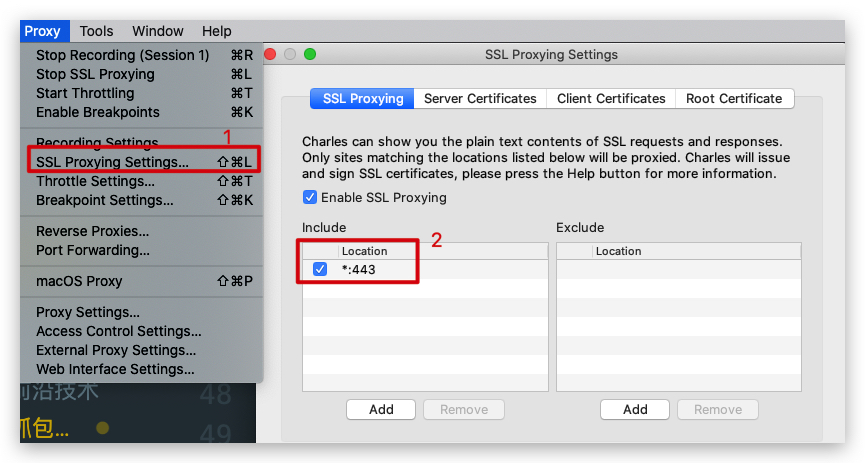
Task: Click Stop Recording menu entry
Action: tap(122, 55)
